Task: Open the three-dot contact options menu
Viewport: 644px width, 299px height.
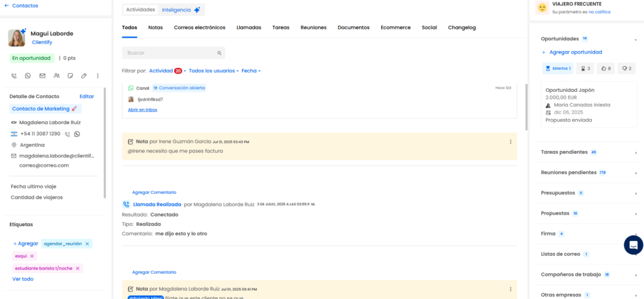Action: tap(97, 76)
